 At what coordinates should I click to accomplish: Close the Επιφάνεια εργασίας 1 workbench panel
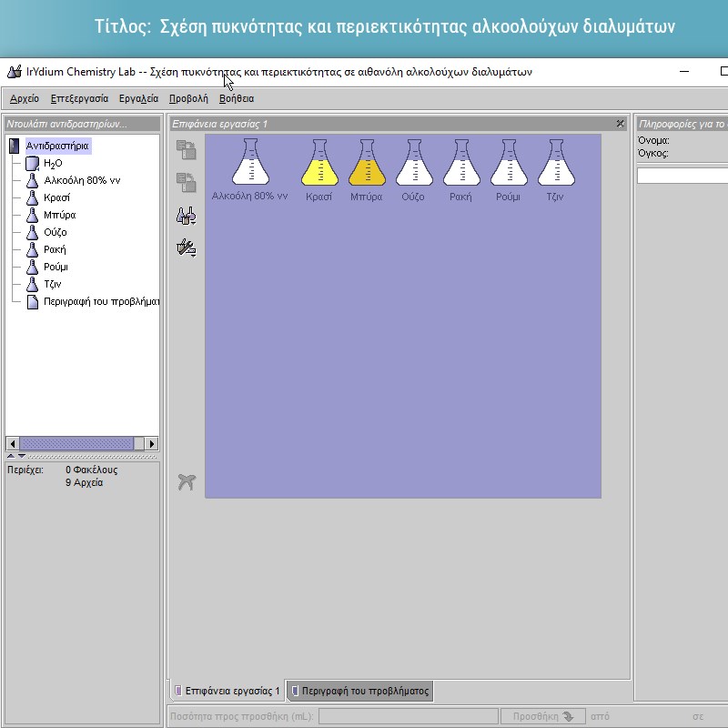coord(621,124)
